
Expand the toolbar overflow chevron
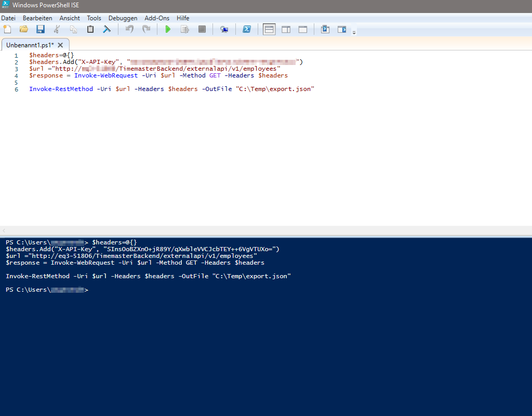click(x=355, y=31)
